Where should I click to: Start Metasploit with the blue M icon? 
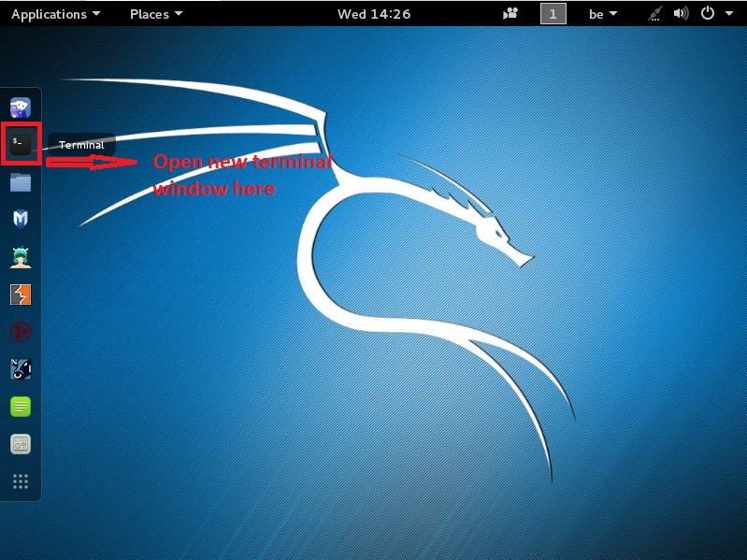tap(21, 219)
